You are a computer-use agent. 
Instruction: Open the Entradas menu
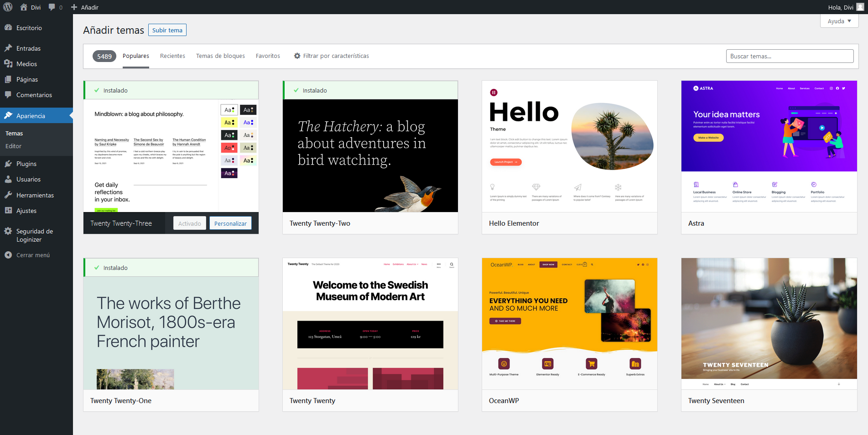tap(36, 48)
